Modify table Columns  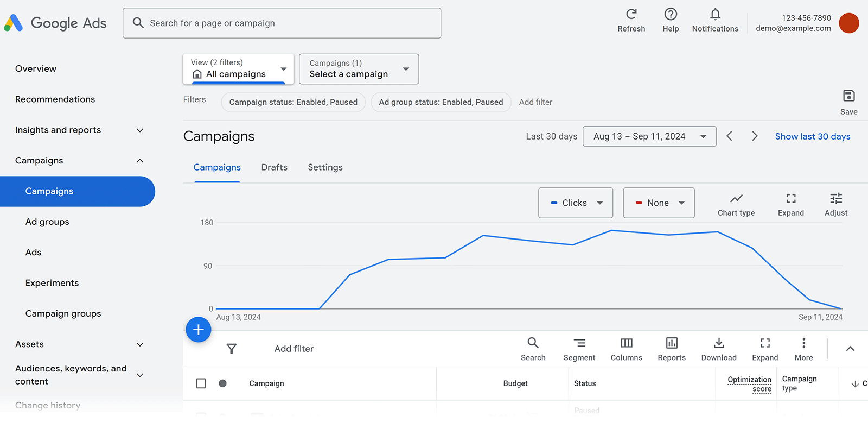(x=627, y=349)
